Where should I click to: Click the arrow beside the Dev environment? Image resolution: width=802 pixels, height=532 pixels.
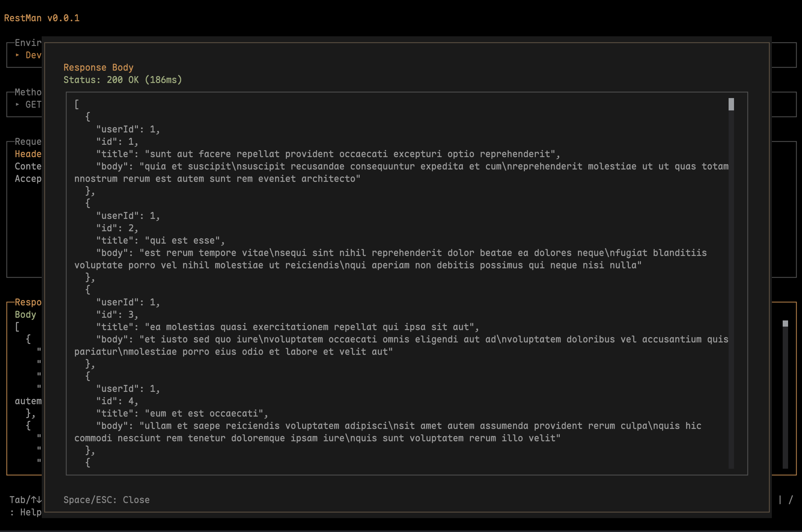(x=17, y=55)
